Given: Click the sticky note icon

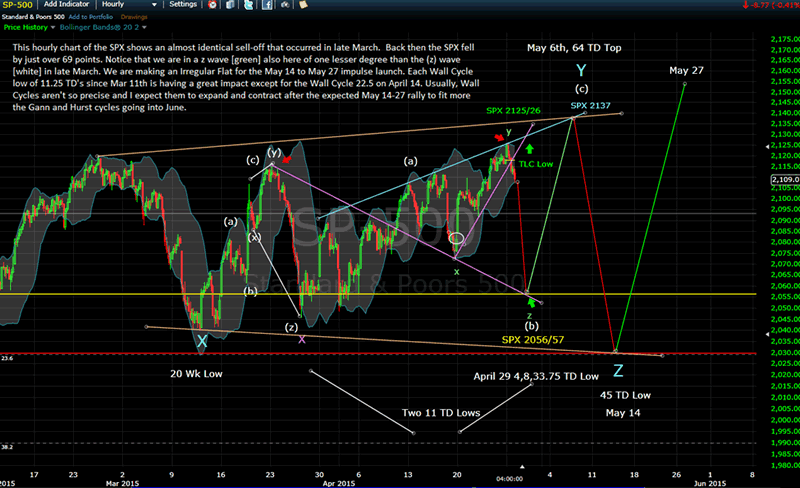Looking at the screenshot, I should click(x=302, y=5).
